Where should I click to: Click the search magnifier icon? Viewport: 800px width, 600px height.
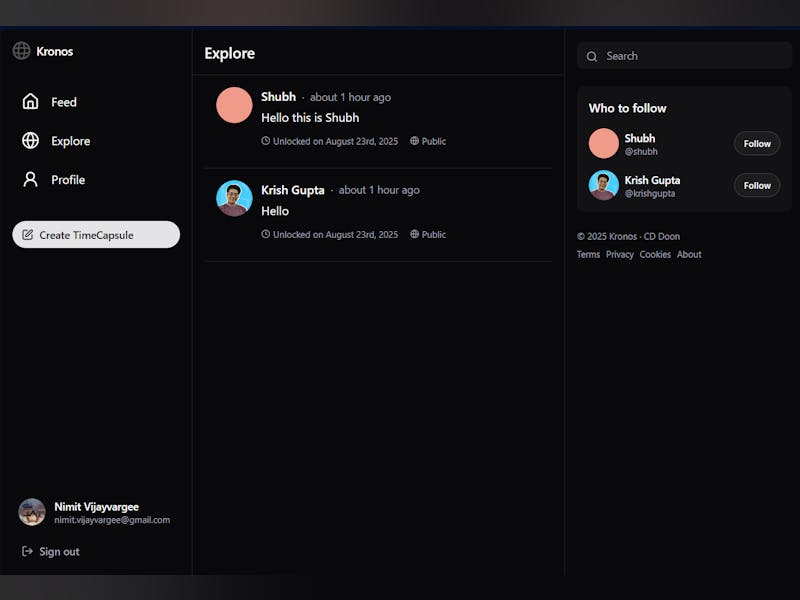(x=591, y=56)
